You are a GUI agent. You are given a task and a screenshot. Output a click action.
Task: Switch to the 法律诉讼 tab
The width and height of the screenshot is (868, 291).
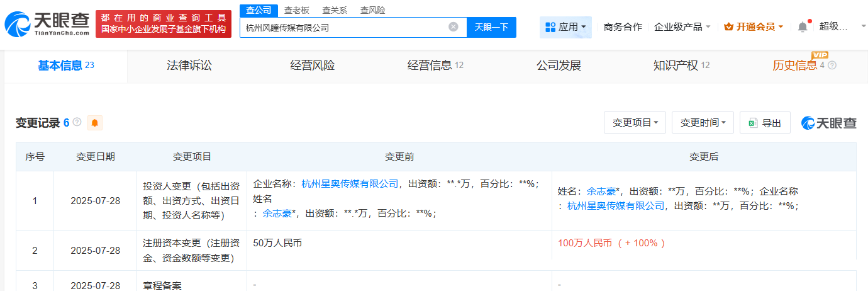coord(189,66)
